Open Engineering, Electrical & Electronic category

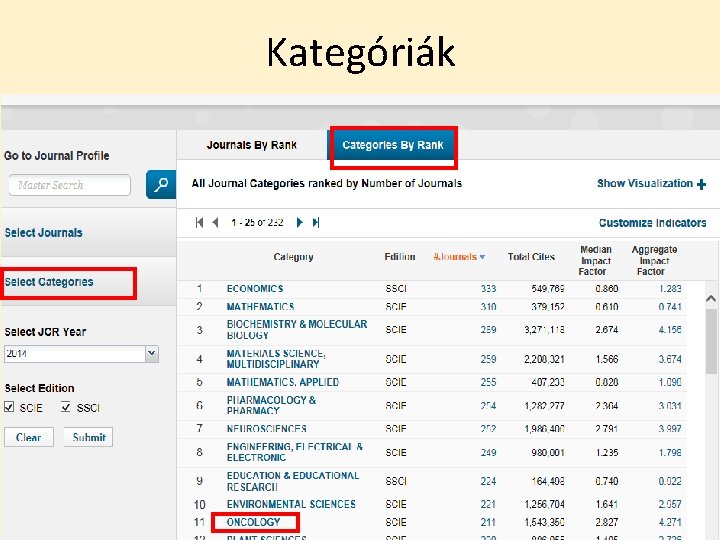[x=294, y=452]
